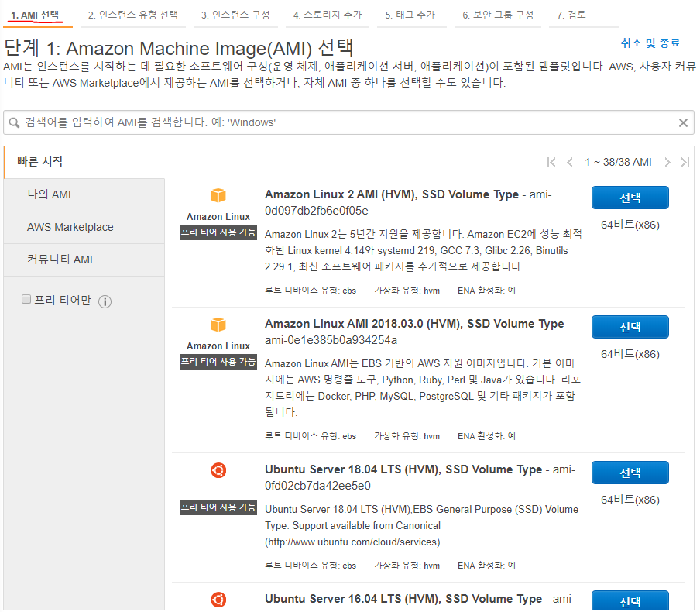Image resolution: width=700 pixels, height=612 pixels.
Task: Open the 5. 태그 추가 tab
Action: [410, 15]
